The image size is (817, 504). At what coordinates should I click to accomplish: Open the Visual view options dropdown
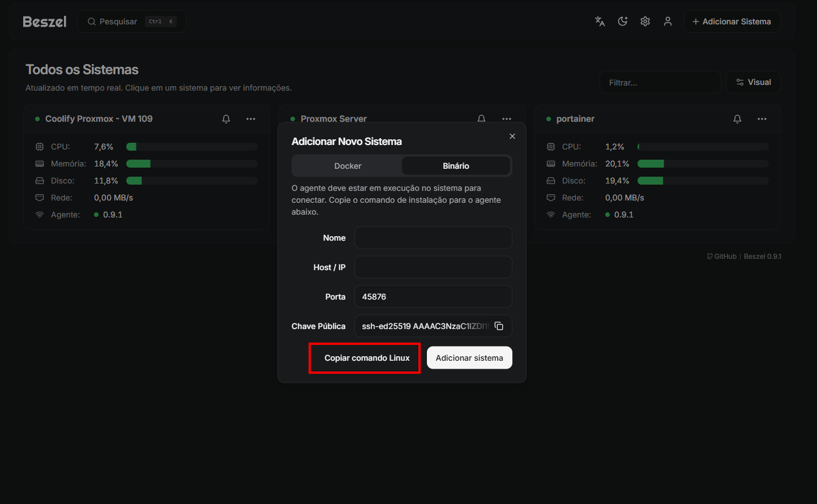pos(753,82)
